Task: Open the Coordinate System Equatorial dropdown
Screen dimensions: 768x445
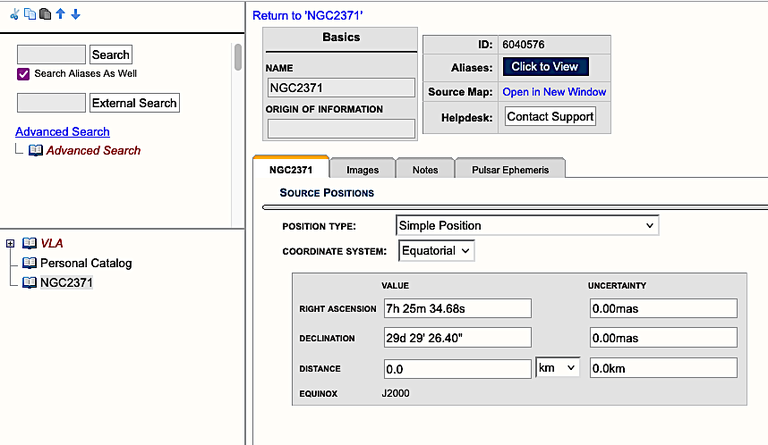Action: pyautogui.click(x=436, y=251)
